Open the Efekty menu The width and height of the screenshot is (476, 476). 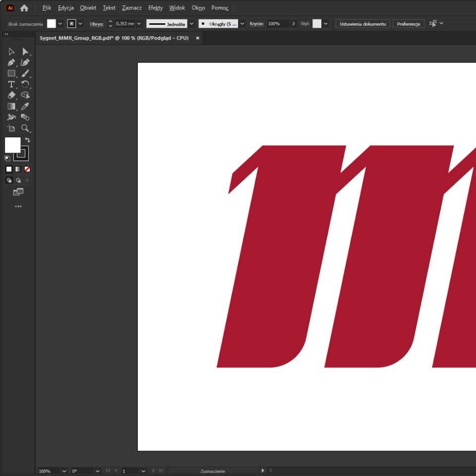coord(155,8)
